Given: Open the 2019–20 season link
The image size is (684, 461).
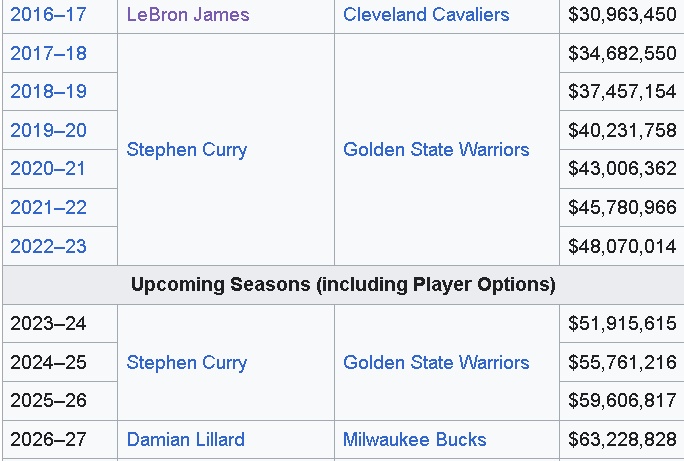Looking at the screenshot, I should pyautogui.click(x=48, y=130).
